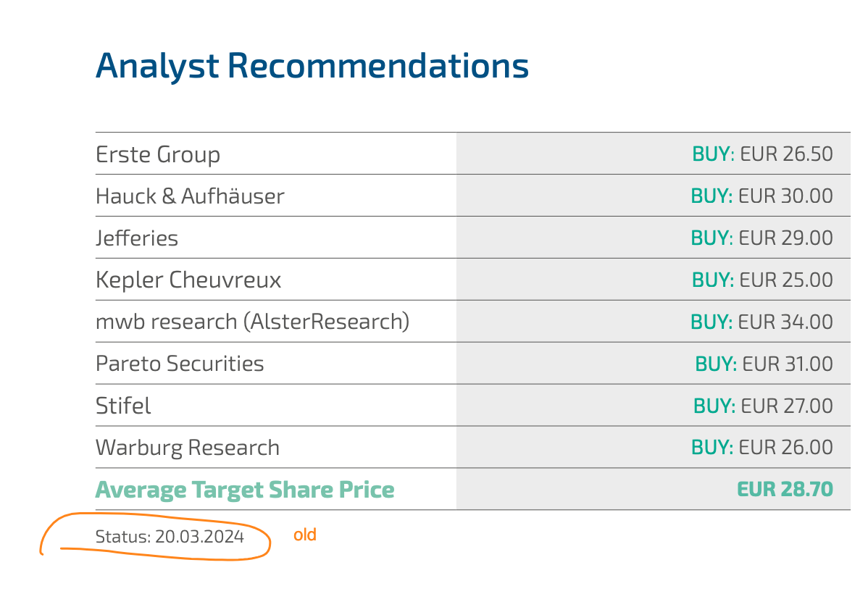868x594 pixels.
Task: Select the Warburg Research analyst name
Action: click(x=188, y=448)
